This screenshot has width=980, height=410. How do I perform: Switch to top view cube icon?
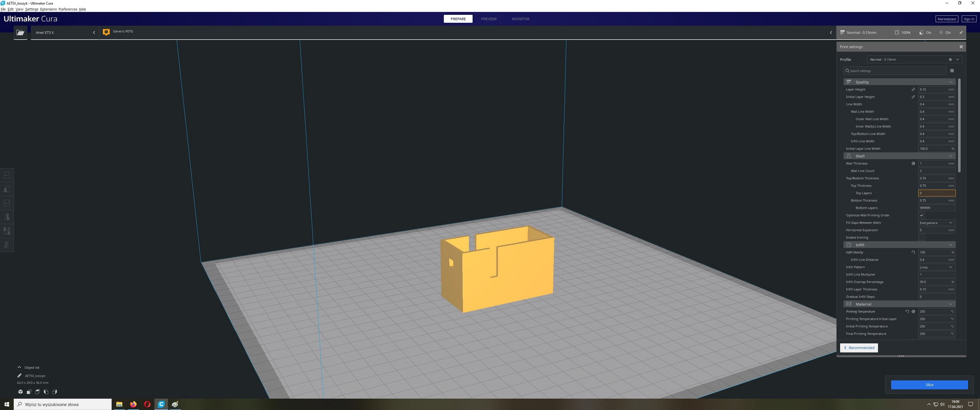click(37, 392)
